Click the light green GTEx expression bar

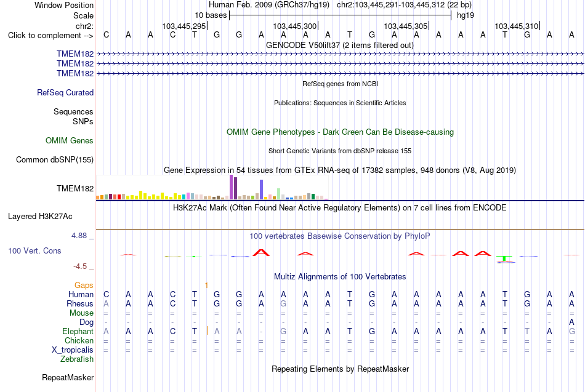click(x=279, y=194)
